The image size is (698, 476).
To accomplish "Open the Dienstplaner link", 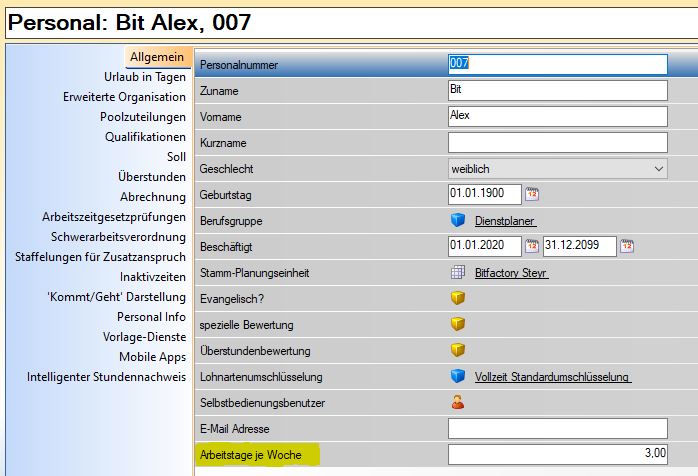I will click(x=505, y=221).
